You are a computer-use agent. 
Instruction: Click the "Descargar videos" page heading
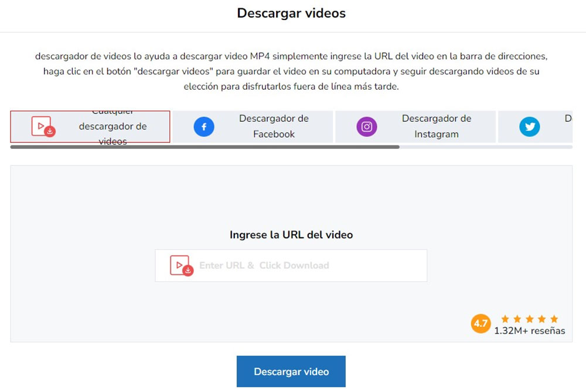291,13
